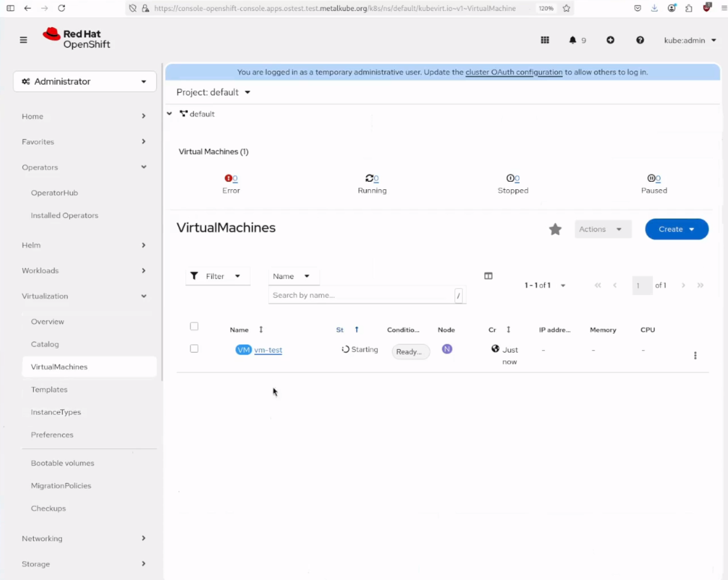This screenshot has width=728, height=580.
Task: Open the Filter dropdown
Action: 217,276
